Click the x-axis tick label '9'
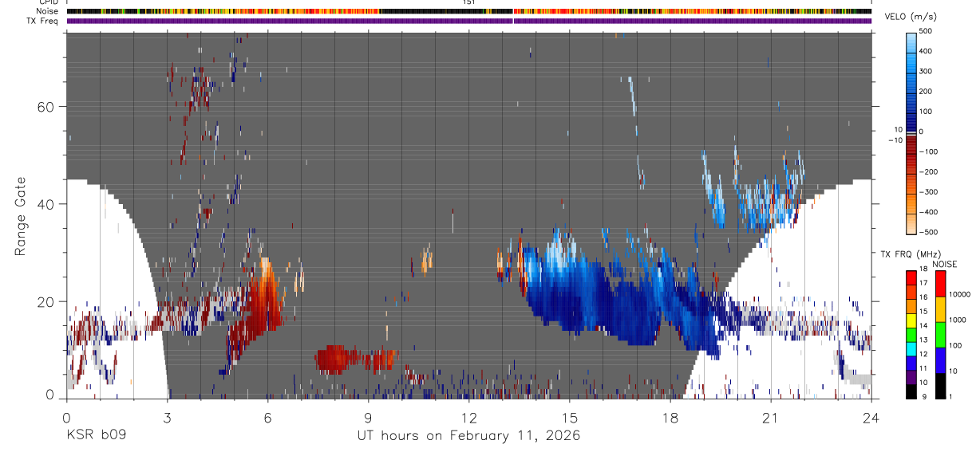Image resolution: width=980 pixels, height=452 pixels. point(368,418)
